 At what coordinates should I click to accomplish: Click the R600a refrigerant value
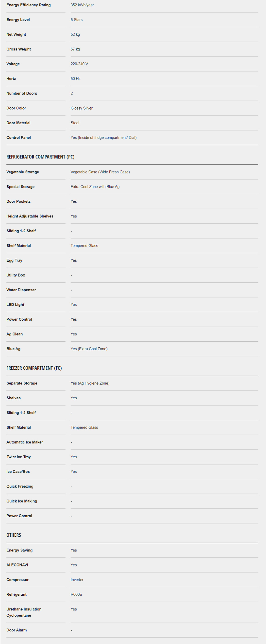(76, 594)
